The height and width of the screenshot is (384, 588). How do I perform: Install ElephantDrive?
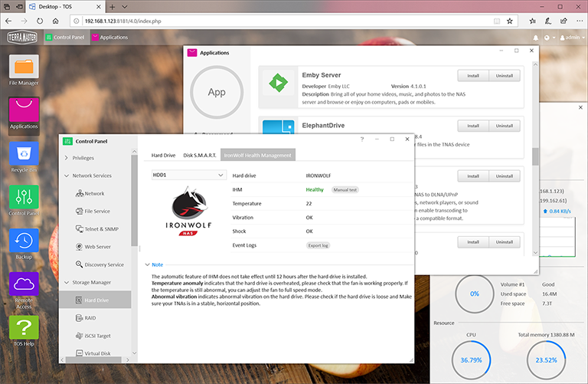473,126
